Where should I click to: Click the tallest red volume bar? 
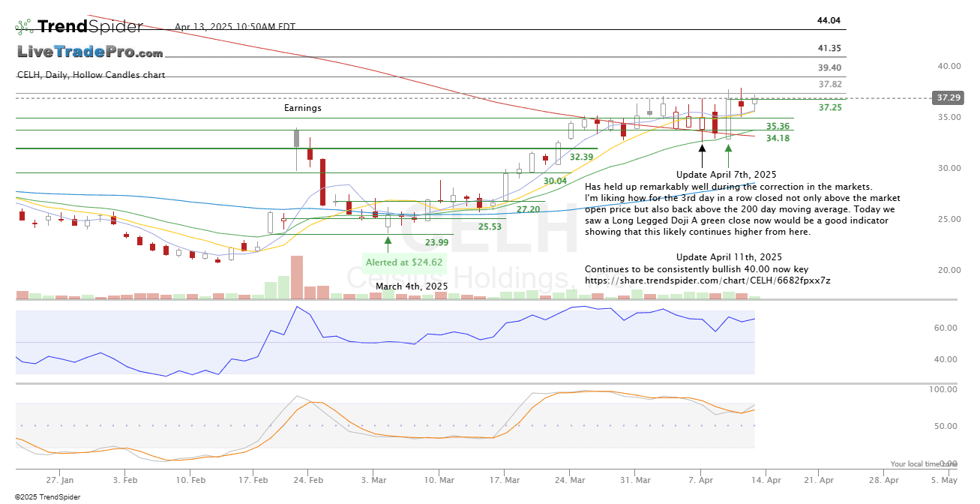tap(297, 277)
